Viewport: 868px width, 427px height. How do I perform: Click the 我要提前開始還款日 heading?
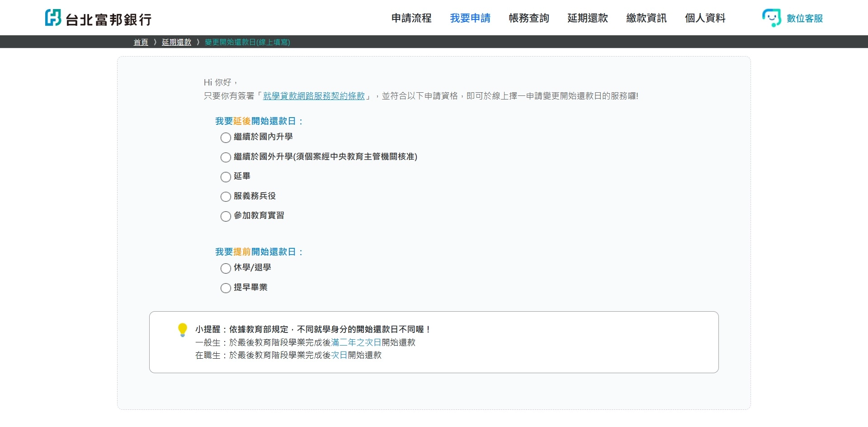(259, 252)
